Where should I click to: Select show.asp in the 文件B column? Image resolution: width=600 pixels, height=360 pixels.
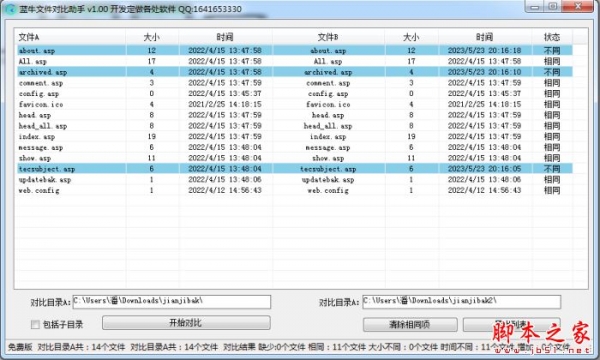[x=328, y=158]
